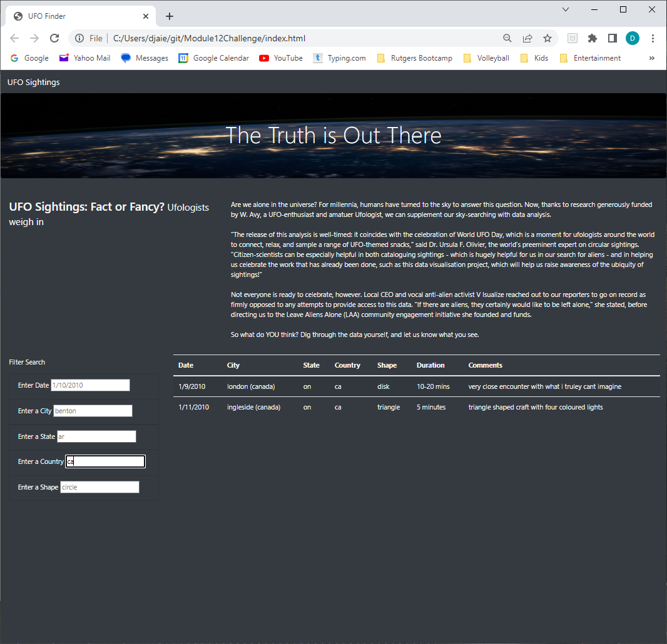Click the Shape column header

(387, 365)
